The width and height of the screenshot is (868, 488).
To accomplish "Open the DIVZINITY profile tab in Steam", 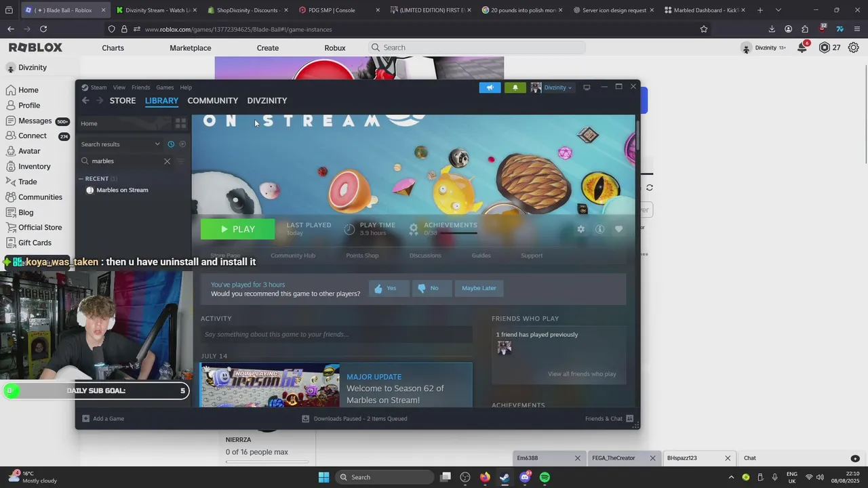I will [x=267, y=100].
